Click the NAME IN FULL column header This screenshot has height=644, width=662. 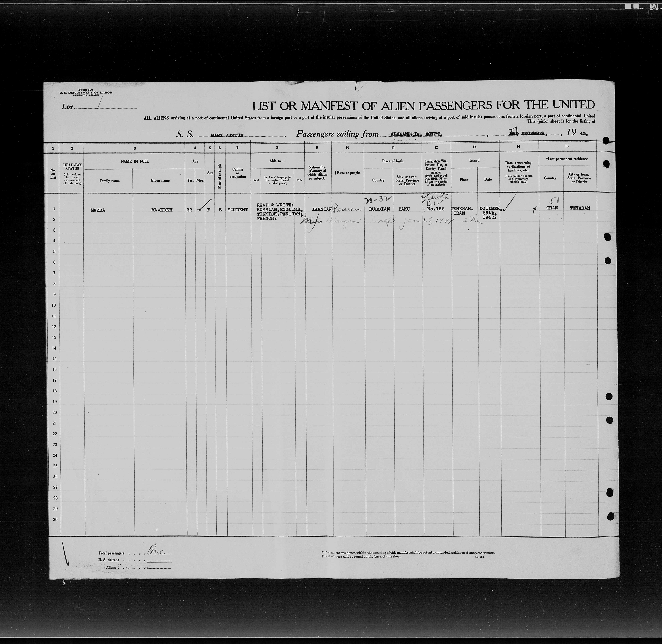click(135, 161)
